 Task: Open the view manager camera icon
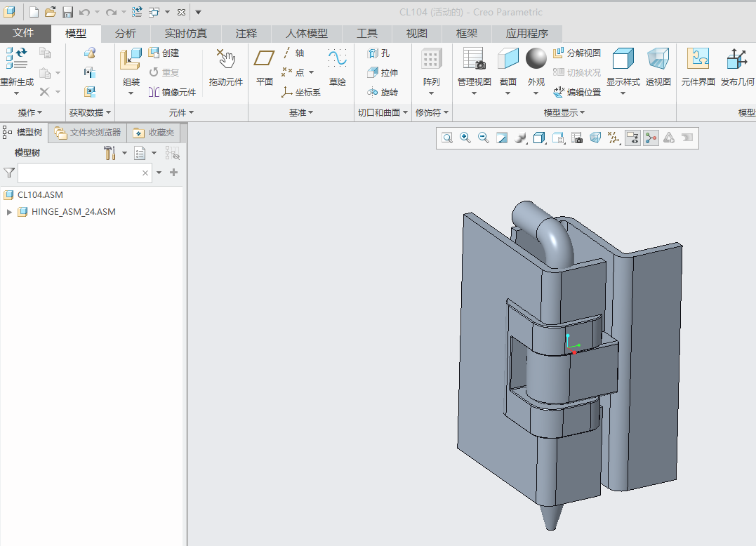(577, 138)
